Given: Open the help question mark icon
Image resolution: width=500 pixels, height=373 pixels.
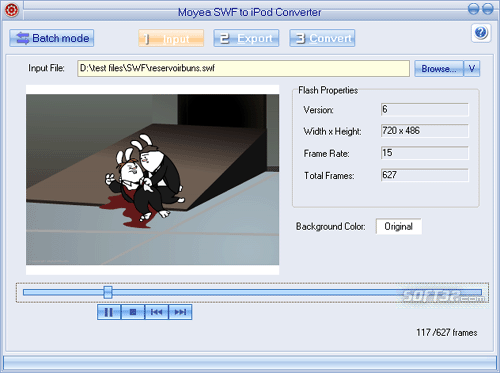Looking at the screenshot, I should (x=481, y=33).
